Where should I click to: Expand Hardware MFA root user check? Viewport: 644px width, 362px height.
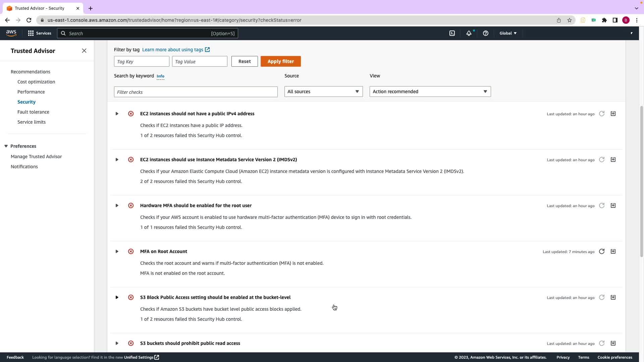117,205
